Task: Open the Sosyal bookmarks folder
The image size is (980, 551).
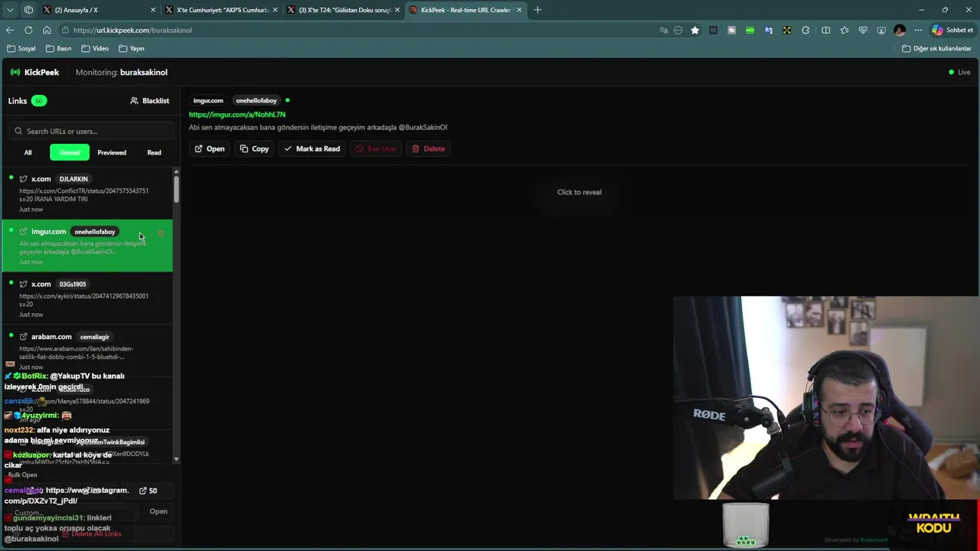Action: point(21,48)
